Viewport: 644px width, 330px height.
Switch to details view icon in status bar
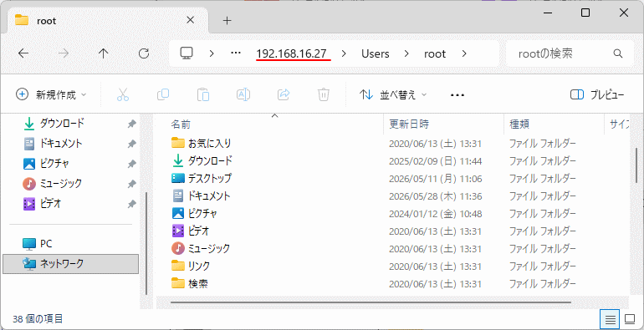[611, 319]
